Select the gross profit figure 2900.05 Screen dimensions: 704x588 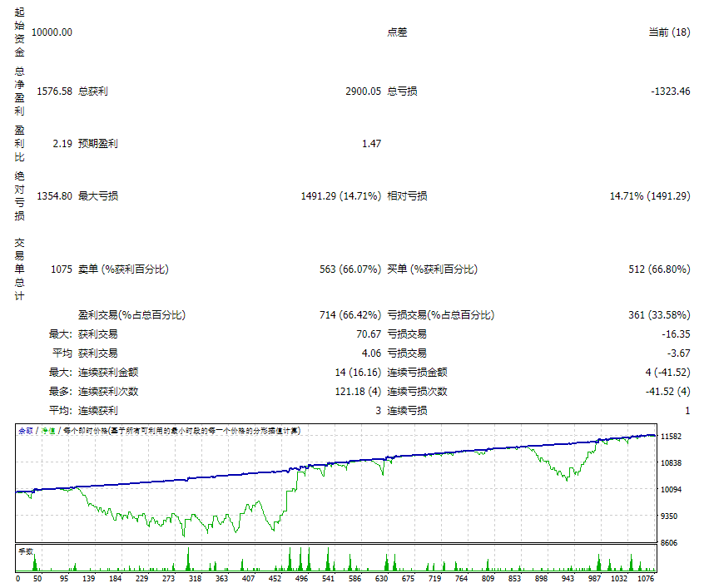(x=363, y=91)
